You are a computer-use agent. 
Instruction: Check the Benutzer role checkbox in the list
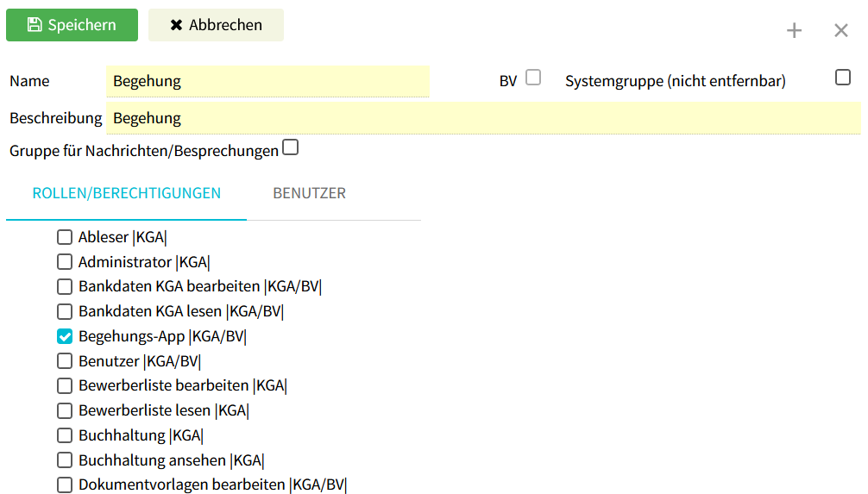[x=65, y=361]
